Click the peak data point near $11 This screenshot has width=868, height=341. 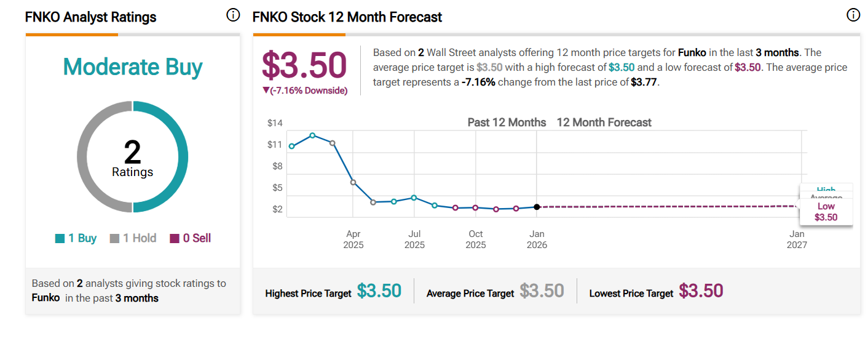pyautogui.click(x=312, y=135)
